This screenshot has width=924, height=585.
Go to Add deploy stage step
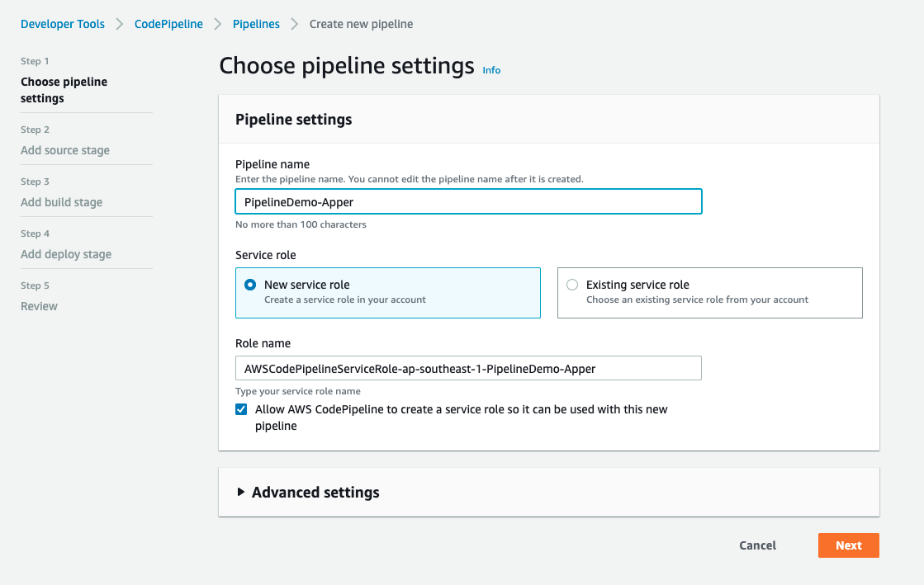(x=66, y=254)
